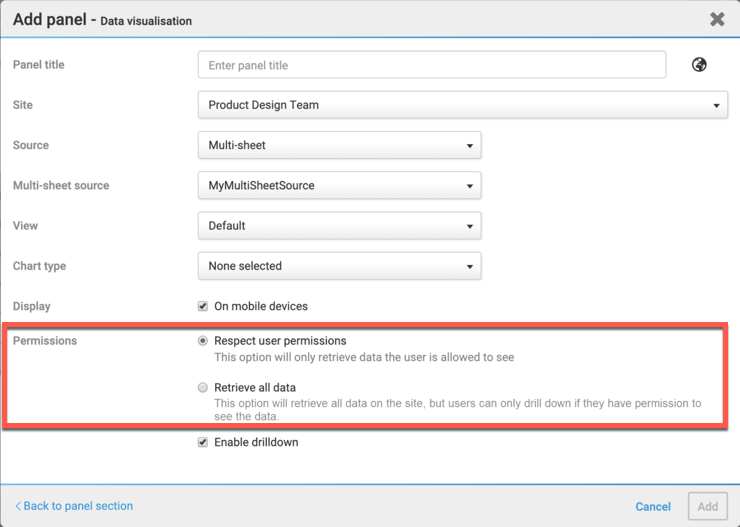Viewport: 740px width, 527px height.
Task: Click the Chart type caret arrow
Action: coord(470,267)
